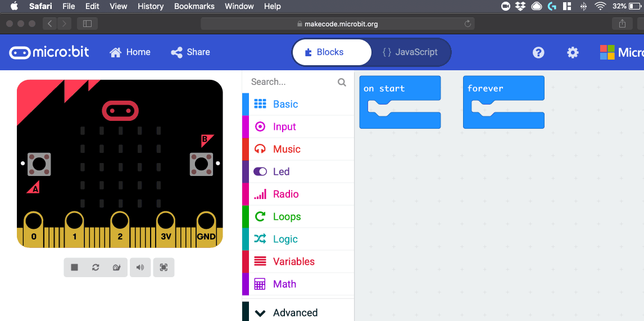Open the Radio blocks category

click(298, 194)
